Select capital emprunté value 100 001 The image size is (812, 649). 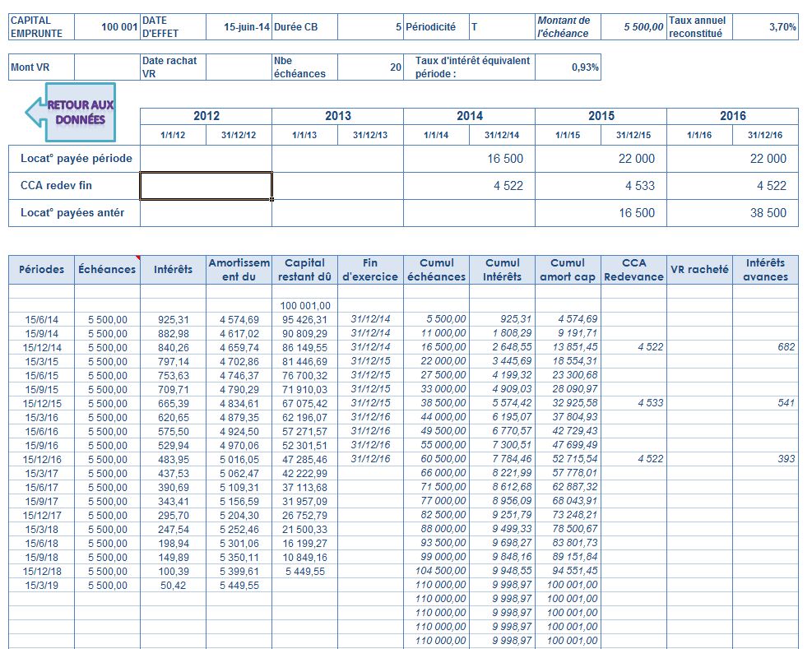[108, 27]
